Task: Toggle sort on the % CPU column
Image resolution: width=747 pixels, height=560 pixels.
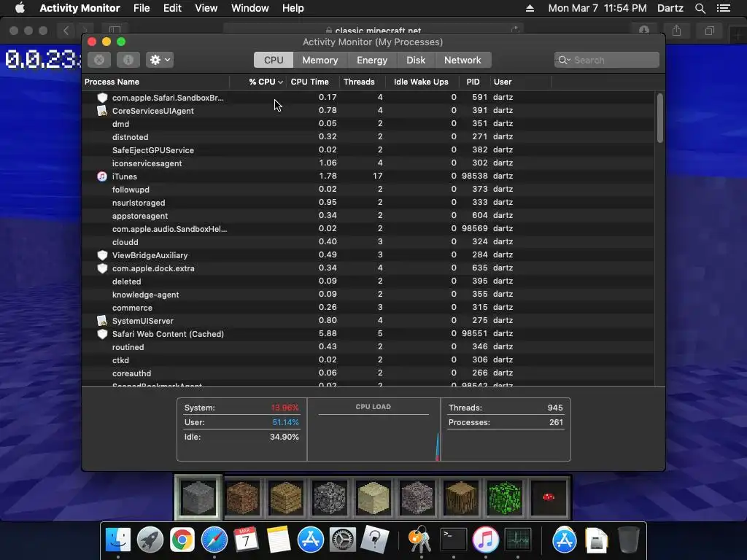Action: [x=258, y=82]
